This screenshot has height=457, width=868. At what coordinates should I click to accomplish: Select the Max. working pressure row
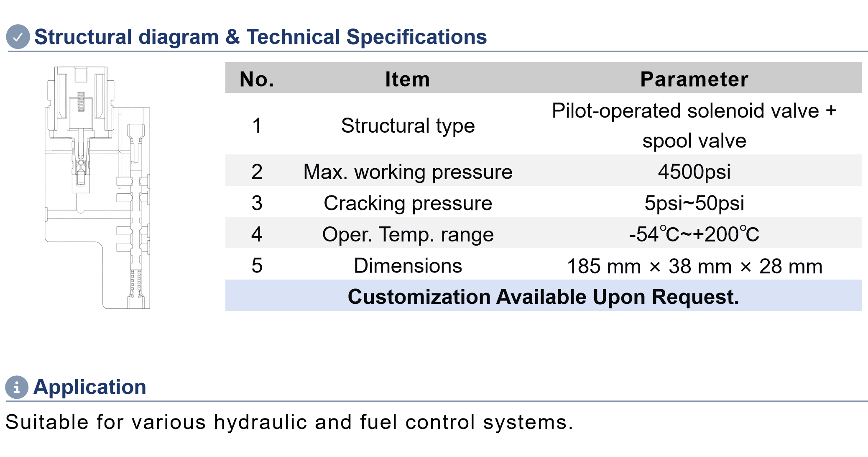543,171
